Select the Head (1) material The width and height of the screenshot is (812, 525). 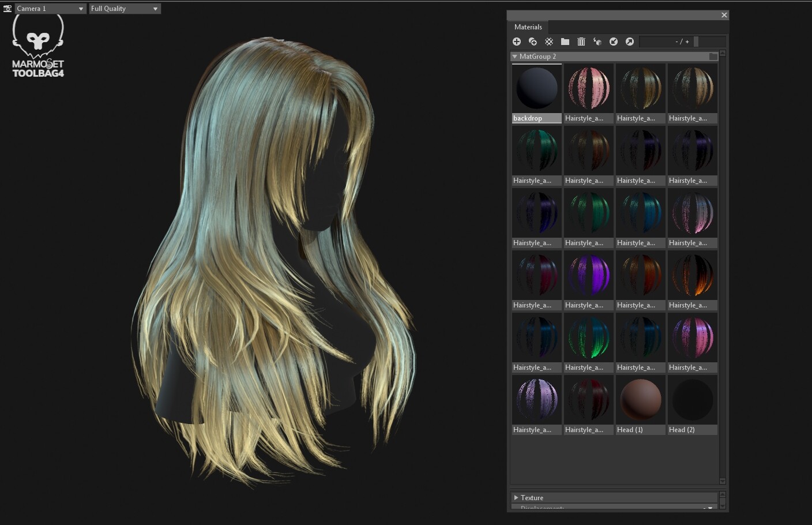[x=640, y=399]
